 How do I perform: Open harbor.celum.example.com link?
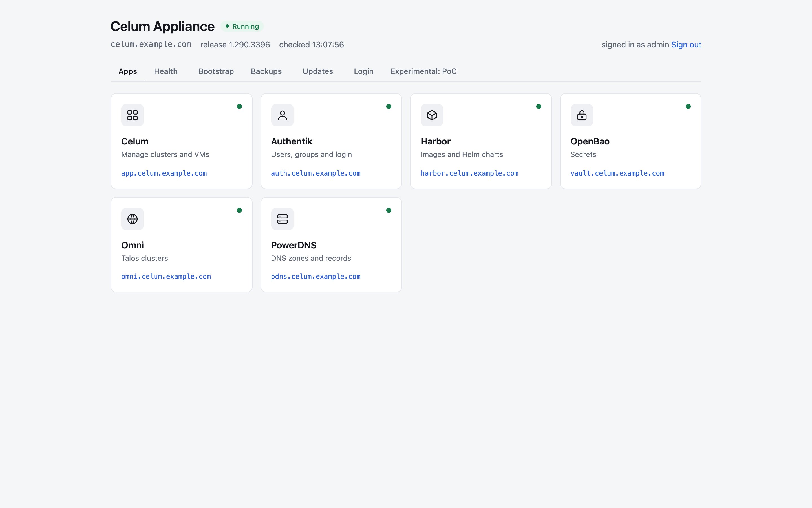tap(469, 173)
